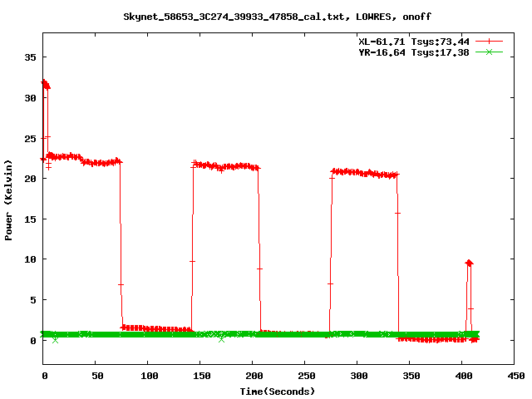Click y-axis tick label 25

pyautogui.click(x=30, y=139)
